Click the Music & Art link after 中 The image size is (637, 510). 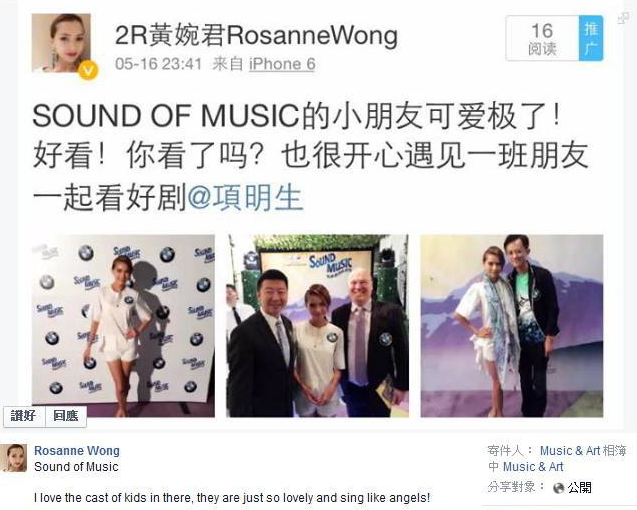click(533, 467)
